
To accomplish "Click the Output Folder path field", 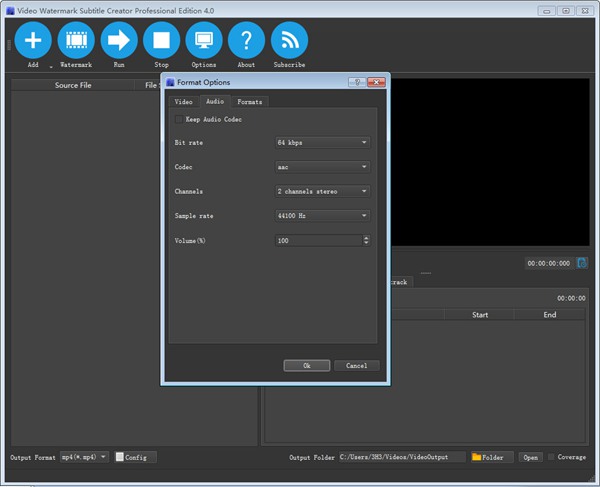I will (x=402, y=457).
